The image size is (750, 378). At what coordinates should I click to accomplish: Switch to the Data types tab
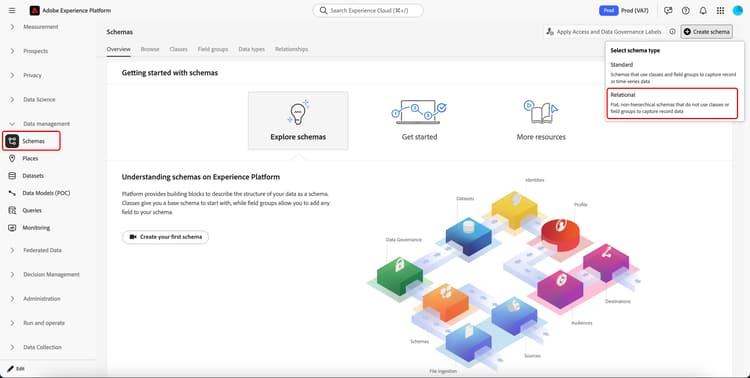(252, 49)
